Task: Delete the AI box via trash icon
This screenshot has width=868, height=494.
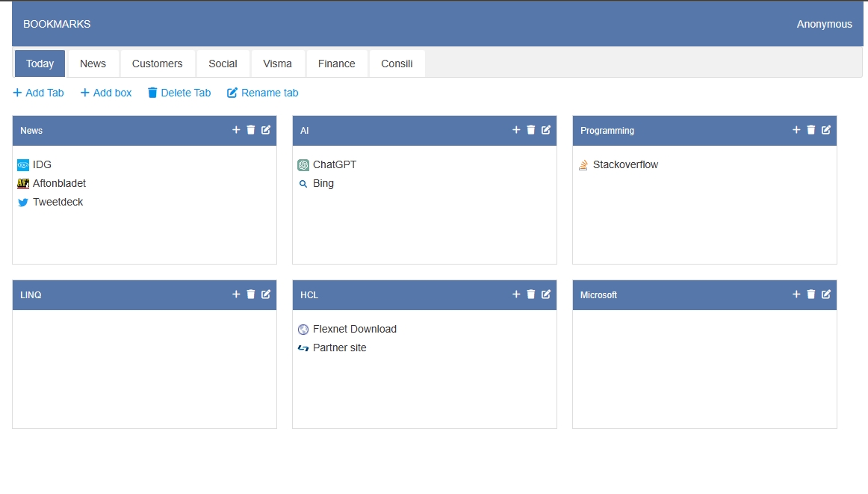Action: point(531,129)
